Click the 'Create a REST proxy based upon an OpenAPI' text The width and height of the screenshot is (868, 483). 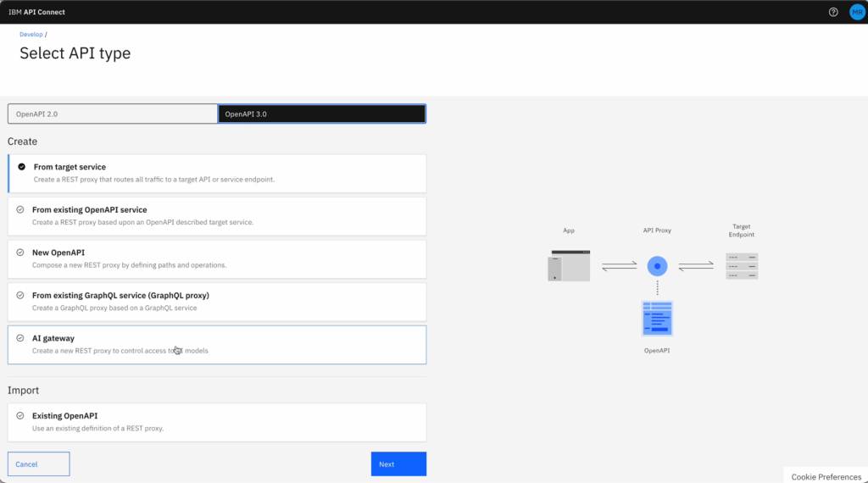coord(142,222)
